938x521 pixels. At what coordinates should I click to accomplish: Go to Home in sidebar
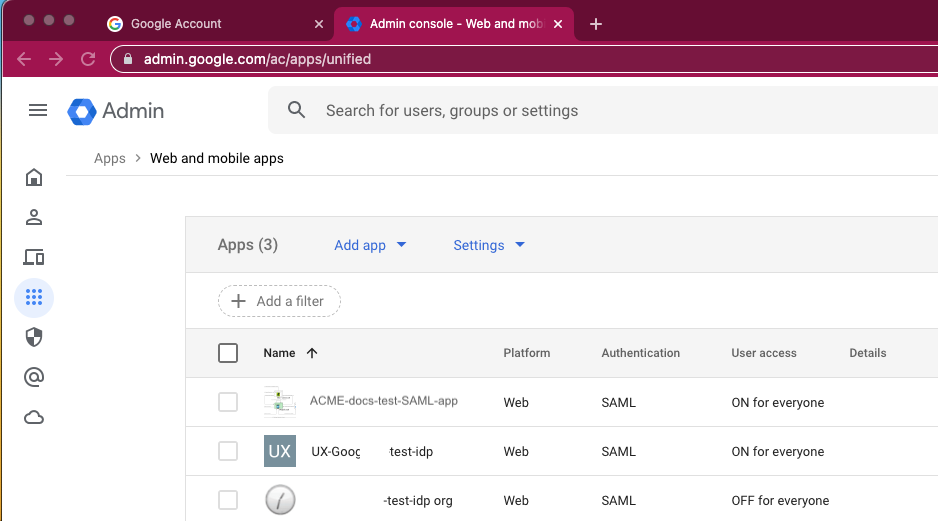(x=34, y=177)
